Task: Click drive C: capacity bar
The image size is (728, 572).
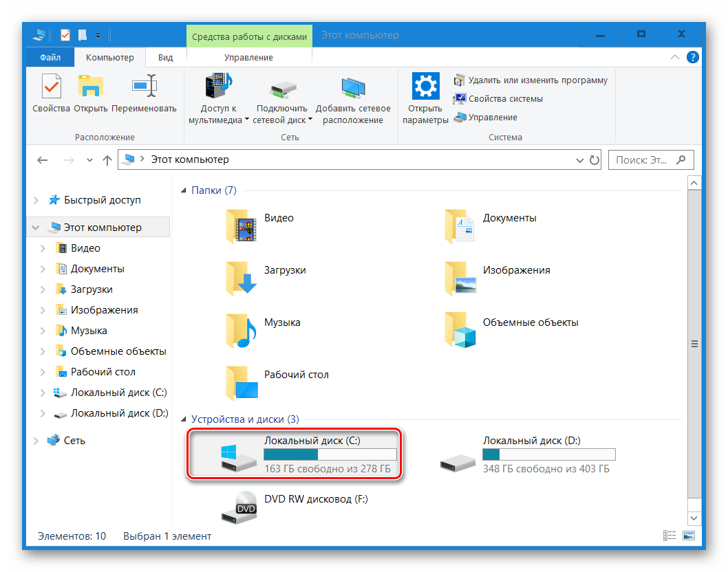Action: (330, 454)
